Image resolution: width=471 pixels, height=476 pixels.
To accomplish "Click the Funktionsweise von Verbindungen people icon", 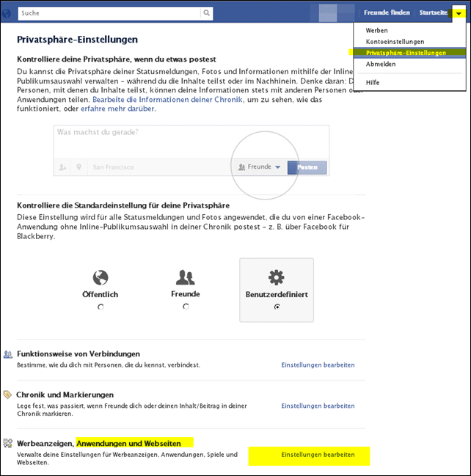I will [8, 354].
